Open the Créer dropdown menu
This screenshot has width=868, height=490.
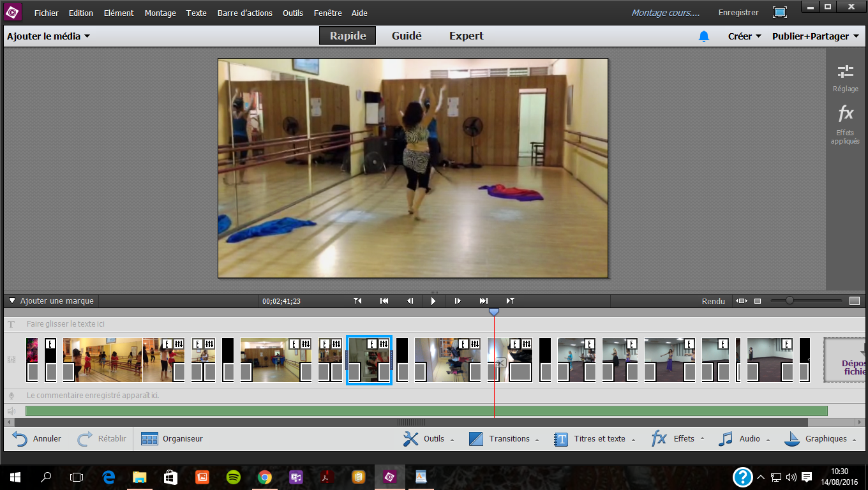[744, 36]
